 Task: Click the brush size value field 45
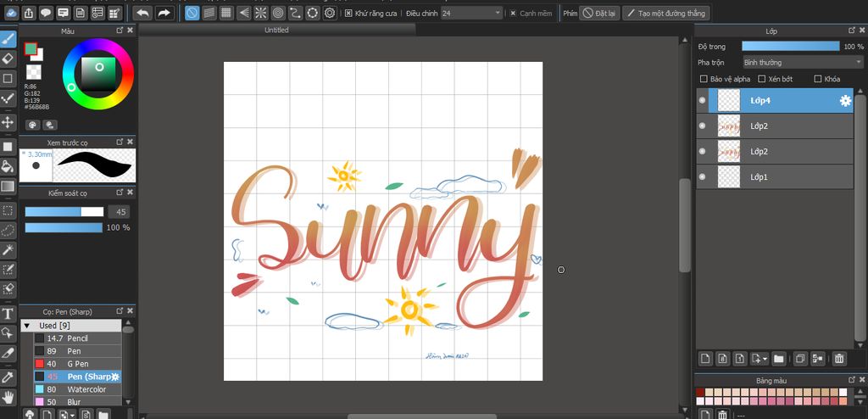pyautogui.click(x=119, y=211)
